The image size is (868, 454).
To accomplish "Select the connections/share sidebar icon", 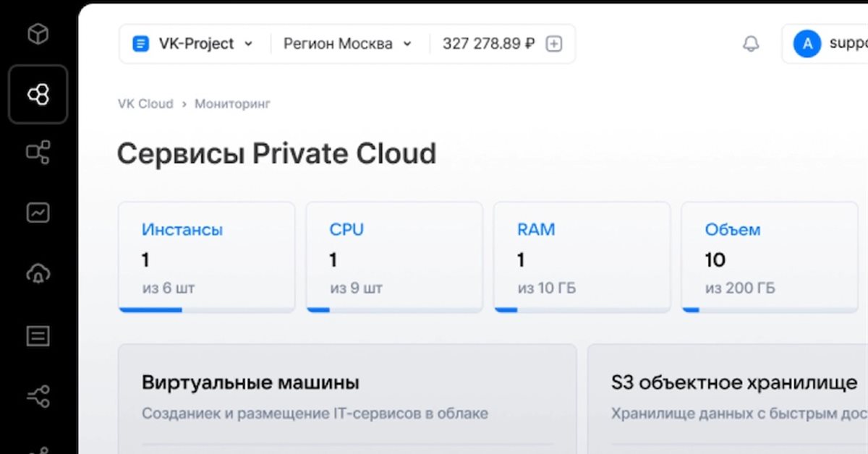I will pos(38,395).
